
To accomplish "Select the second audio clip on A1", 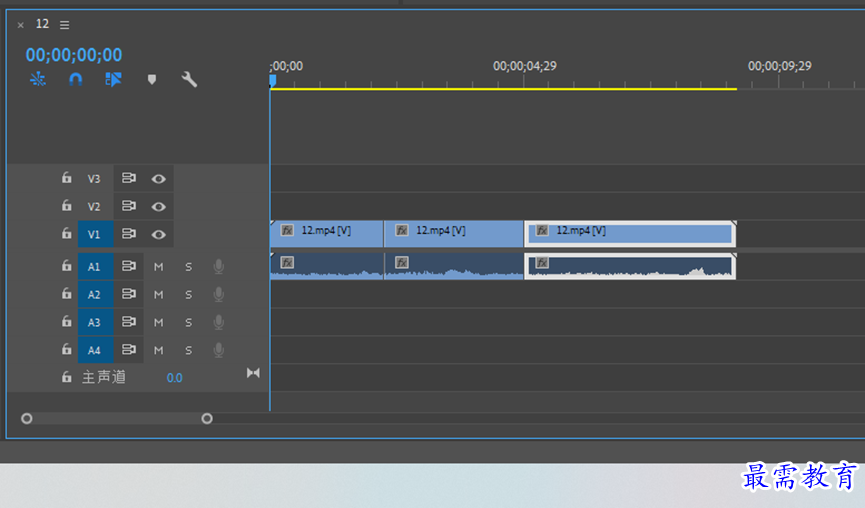I will 453,266.
